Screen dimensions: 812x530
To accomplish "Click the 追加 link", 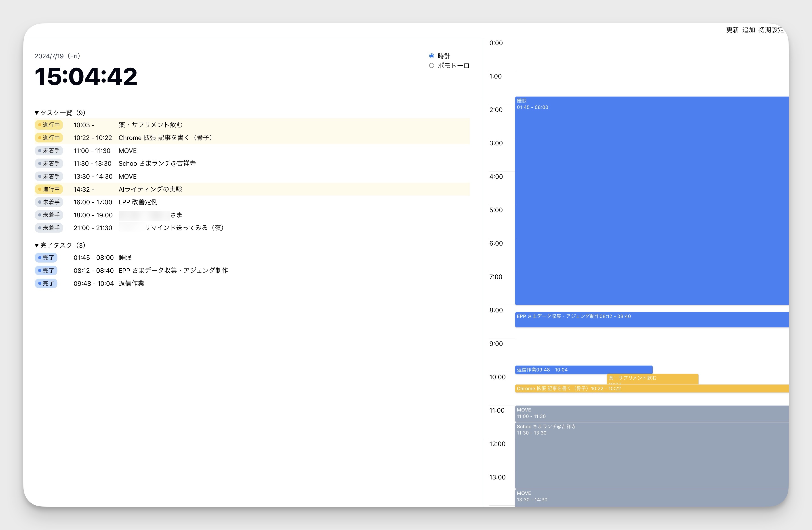I will click(749, 30).
